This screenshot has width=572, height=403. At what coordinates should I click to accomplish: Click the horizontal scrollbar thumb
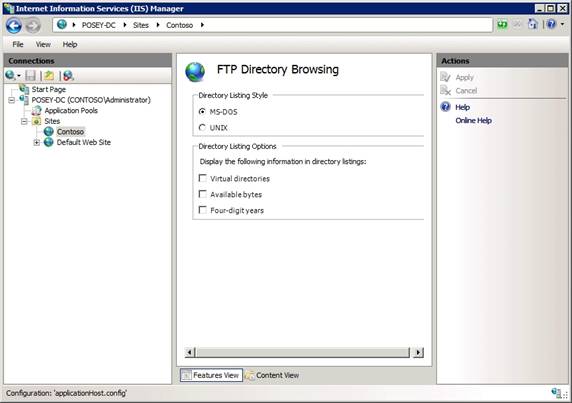[303, 352]
